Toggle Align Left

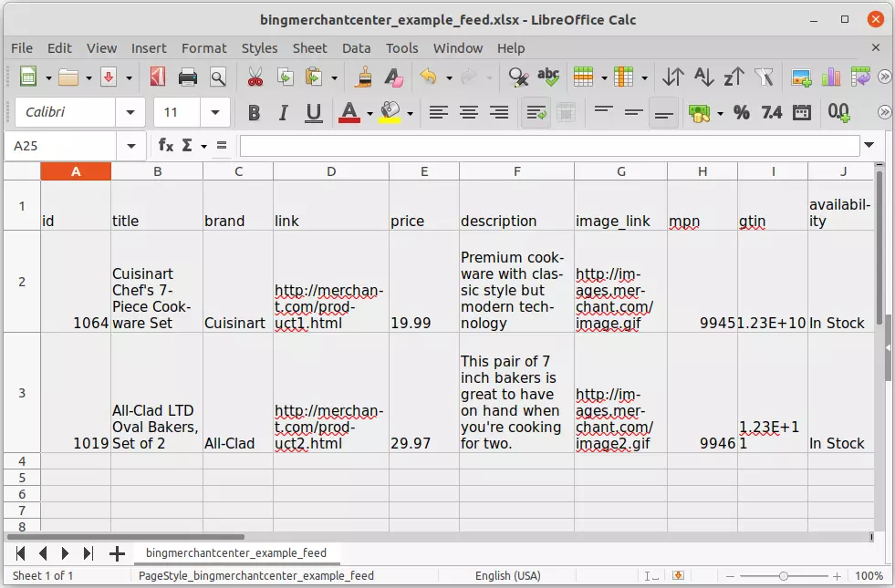[438, 112]
